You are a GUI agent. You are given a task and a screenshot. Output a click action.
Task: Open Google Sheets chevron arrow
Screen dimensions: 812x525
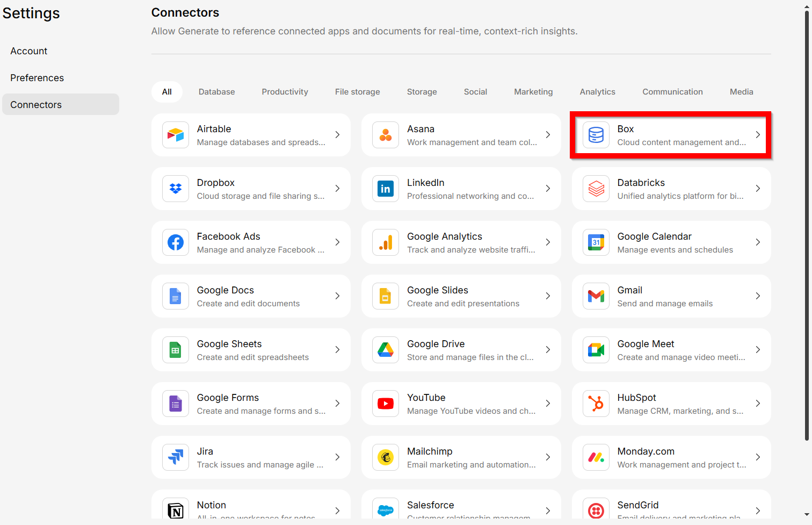(337, 350)
